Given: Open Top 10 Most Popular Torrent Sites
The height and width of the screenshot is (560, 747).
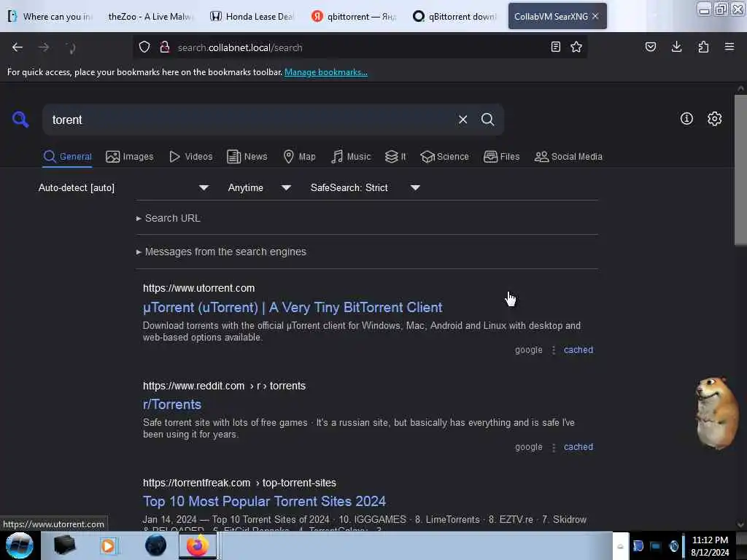Looking at the screenshot, I should [x=264, y=501].
